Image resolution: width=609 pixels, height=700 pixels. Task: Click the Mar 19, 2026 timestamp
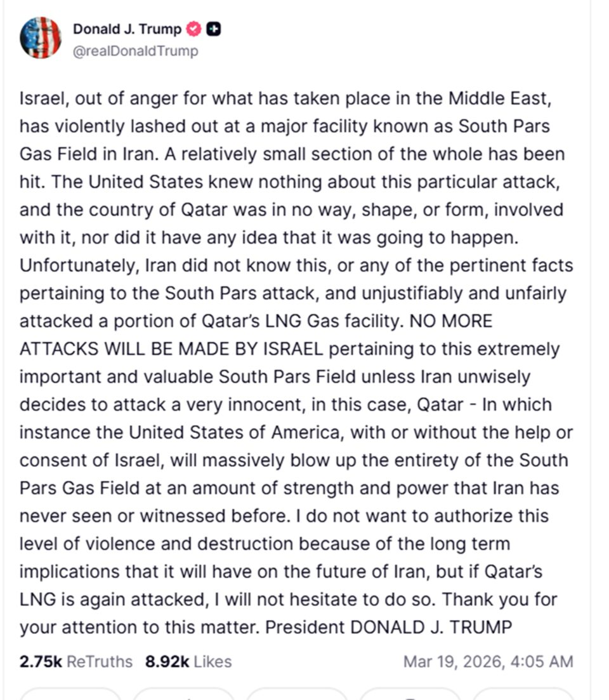pos(488,662)
